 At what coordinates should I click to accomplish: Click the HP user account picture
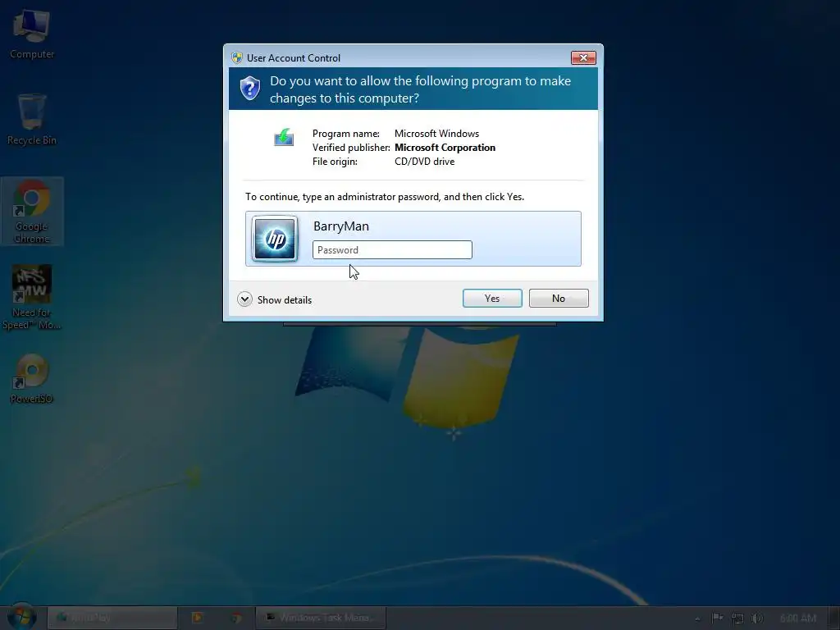[x=275, y=239]
